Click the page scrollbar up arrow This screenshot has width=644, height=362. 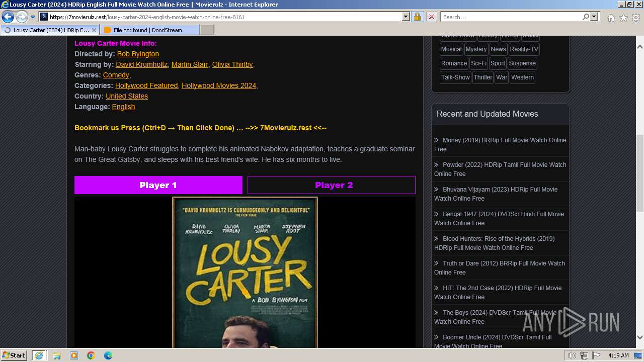click(640, 46)
